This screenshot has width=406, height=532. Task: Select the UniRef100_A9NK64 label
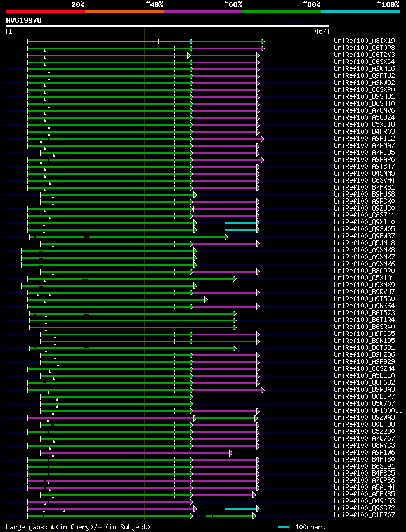[364, 306]
